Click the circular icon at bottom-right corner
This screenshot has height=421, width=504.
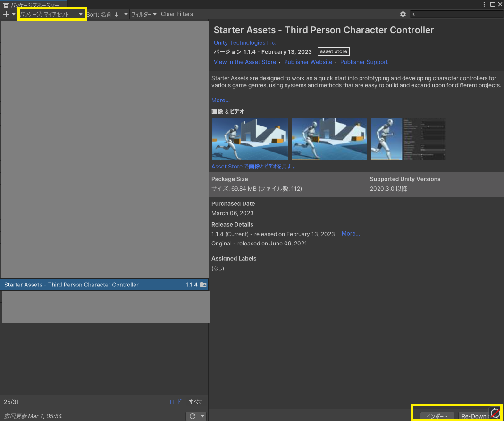coord(495,413)
